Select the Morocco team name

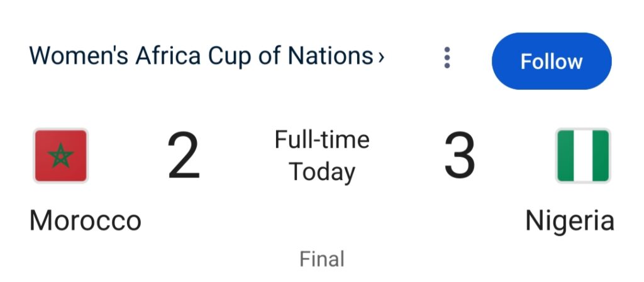86,220
